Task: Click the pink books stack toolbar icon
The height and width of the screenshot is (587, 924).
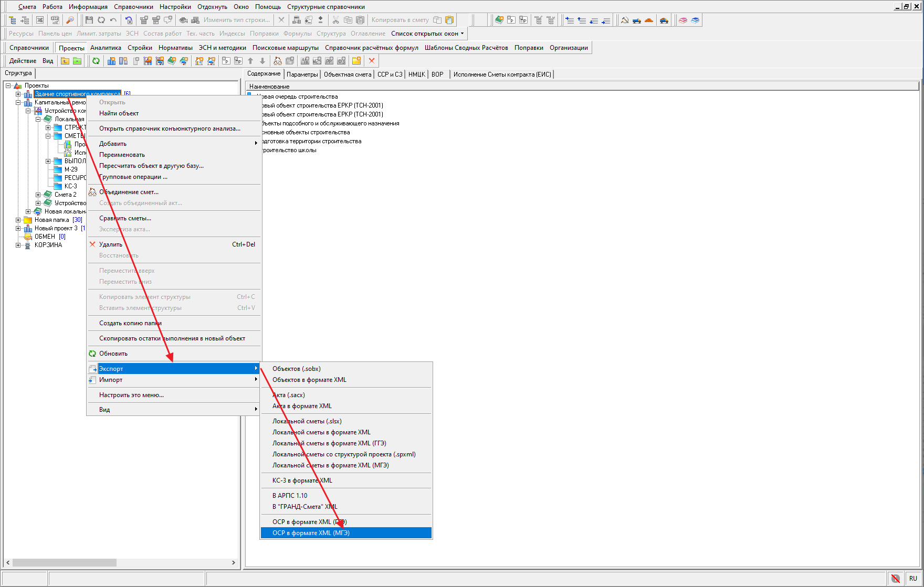Action: pyautogui.click(x=683, y=20)
